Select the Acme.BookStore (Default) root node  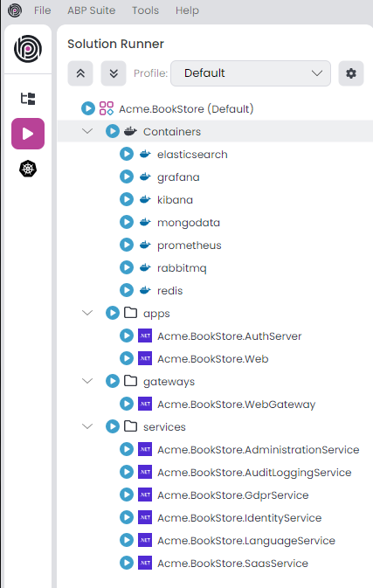point(186,108)
